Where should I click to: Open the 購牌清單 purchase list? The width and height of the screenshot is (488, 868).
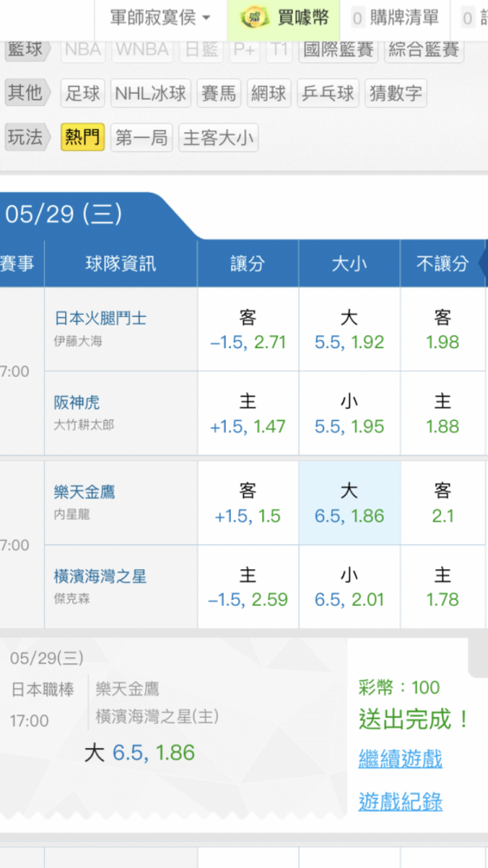397,18
